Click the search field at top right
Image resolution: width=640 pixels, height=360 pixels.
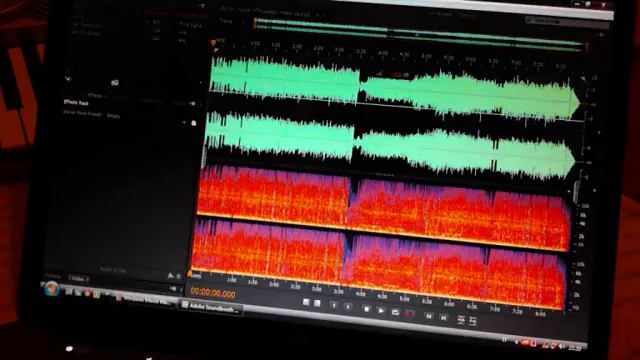click(567, 22)
